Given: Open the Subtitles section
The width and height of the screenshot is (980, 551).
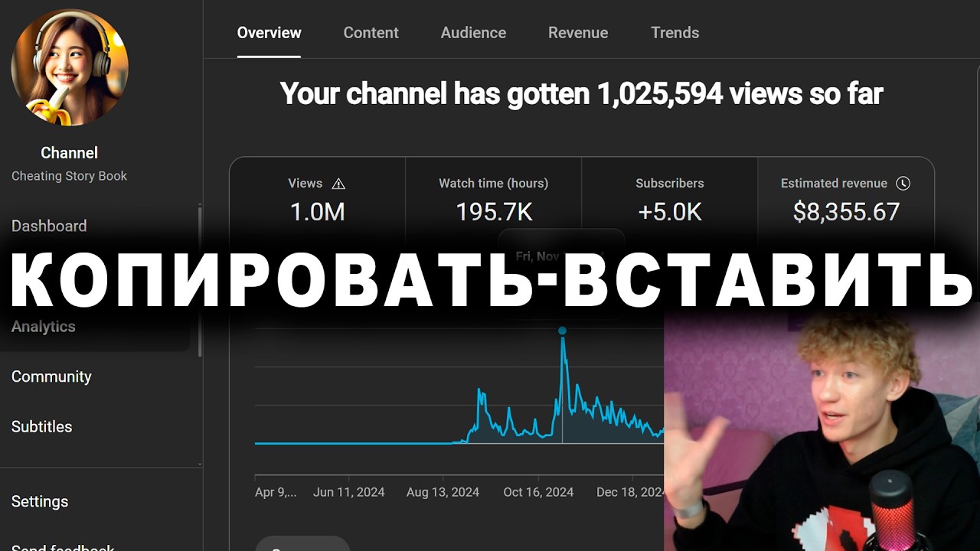Looking at the screenshot, I should [41, 426].
